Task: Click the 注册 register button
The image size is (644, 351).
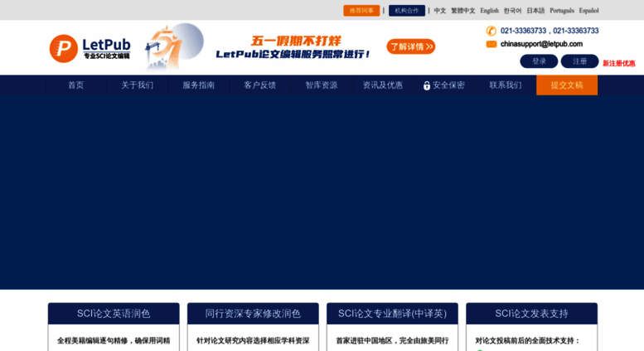Action: coord(579,61)
